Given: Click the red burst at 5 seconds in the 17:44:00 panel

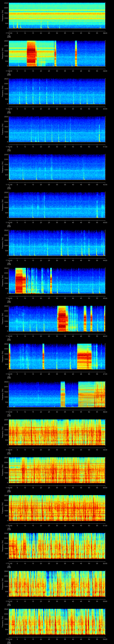Looking at the screenshot, I should 21,281.
